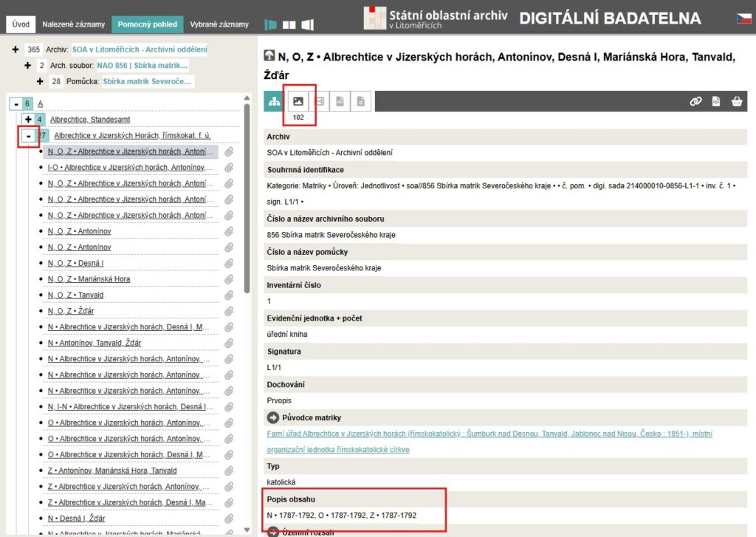756x537 pixels.
Task: Switch language via the Czech flag
Action: [x=743, y=18]
